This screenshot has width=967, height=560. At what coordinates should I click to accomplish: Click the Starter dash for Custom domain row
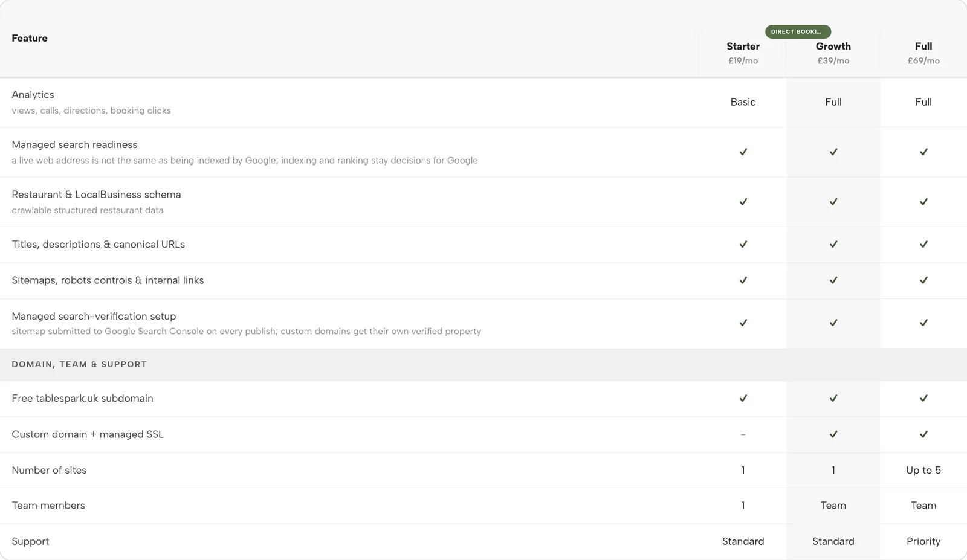pos(743,434)
